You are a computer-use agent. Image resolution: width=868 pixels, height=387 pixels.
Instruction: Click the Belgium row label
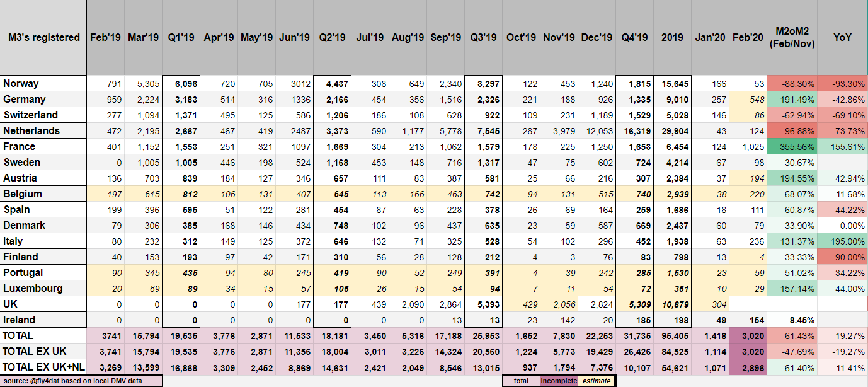coord(43,193)
